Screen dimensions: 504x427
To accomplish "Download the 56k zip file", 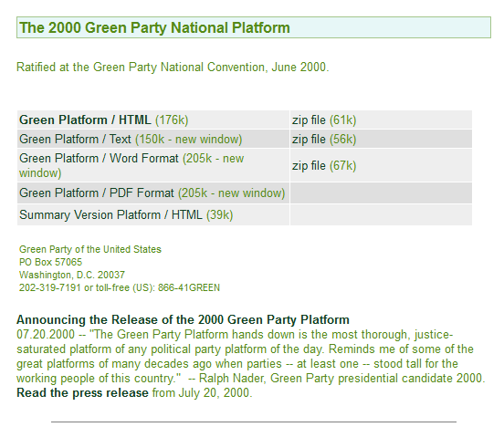I will tap(309, 139).
